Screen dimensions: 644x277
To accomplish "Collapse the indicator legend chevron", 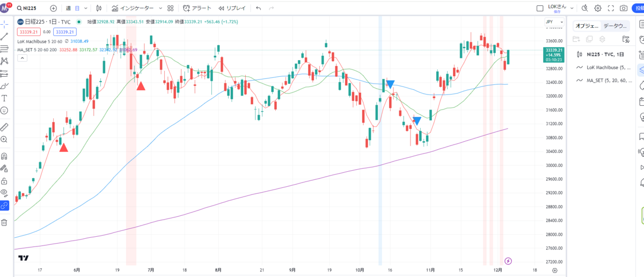I will tap(22, 58).
